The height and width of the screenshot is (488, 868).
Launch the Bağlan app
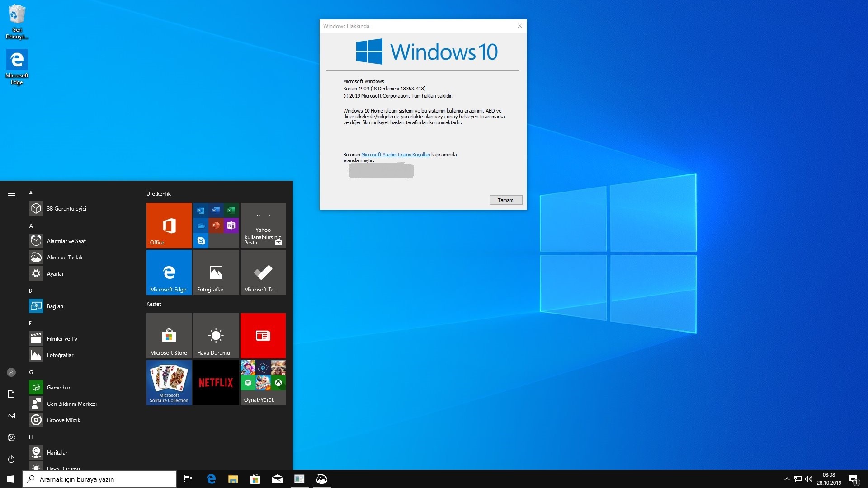pos(81,306)
